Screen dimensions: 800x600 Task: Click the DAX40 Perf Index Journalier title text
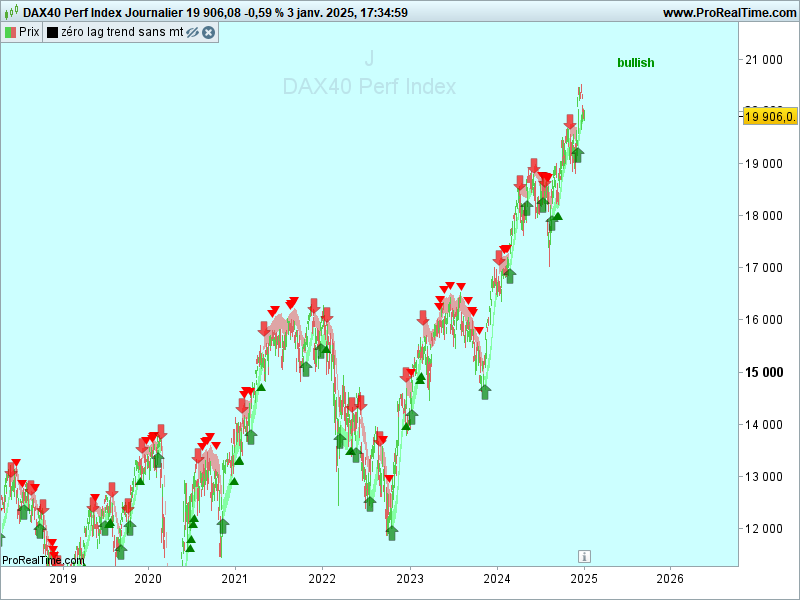103,13
